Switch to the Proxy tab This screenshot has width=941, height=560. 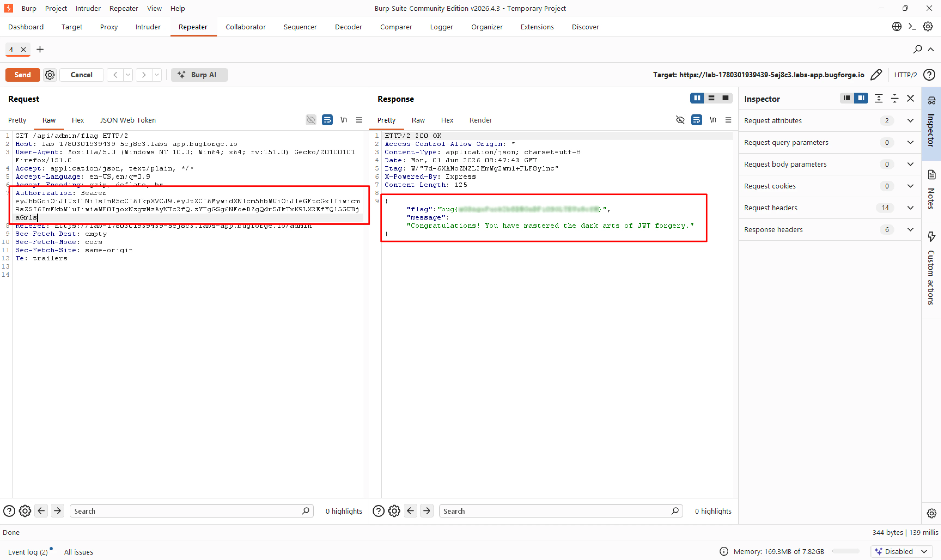[x=109, y=27]
